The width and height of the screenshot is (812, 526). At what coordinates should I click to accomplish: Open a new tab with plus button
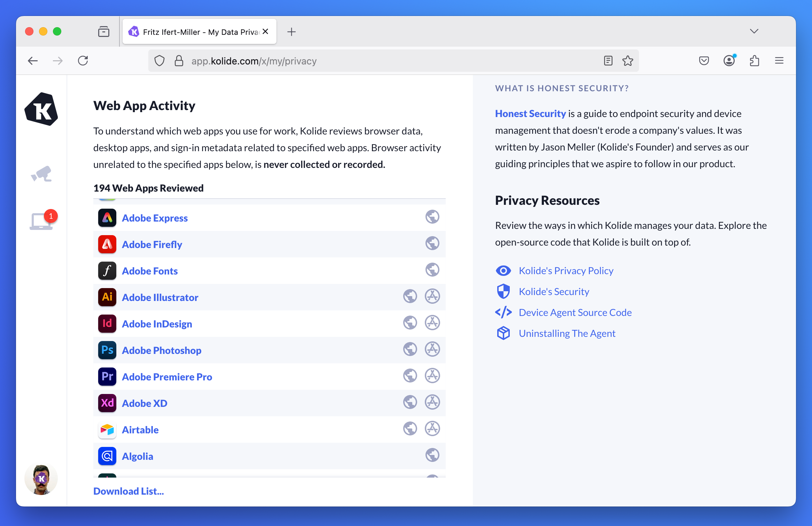291,32
